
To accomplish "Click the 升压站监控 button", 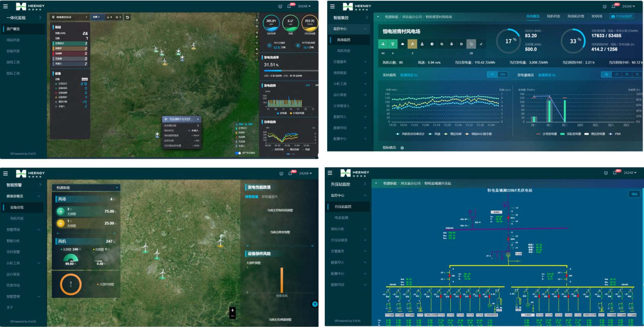I will coord(621,17).
